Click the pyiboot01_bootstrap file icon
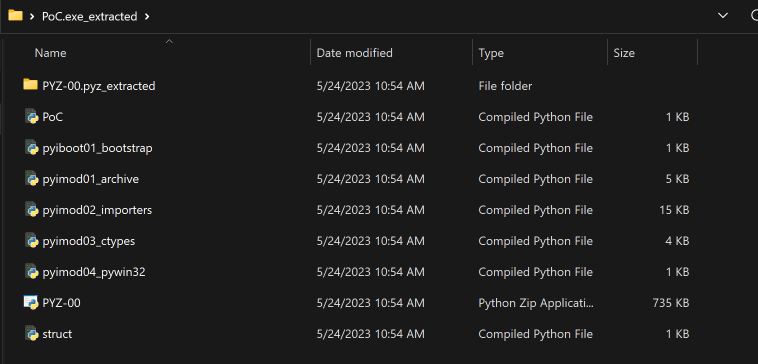The height and width of the screenshot is (364, 758). (x=31, y=147)
